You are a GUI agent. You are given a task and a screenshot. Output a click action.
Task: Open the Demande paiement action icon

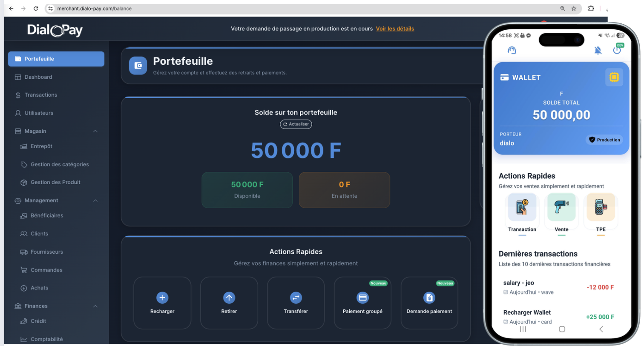429,297
